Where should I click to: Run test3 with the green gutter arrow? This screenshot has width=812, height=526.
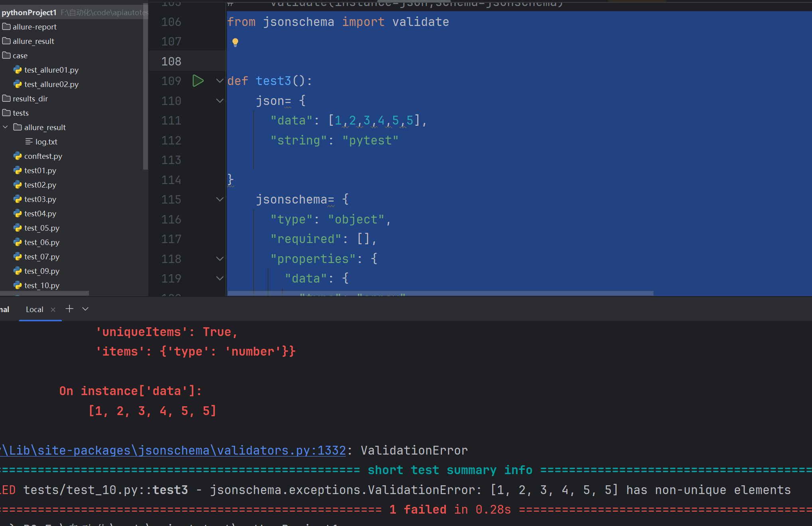(x=198, y=81)
